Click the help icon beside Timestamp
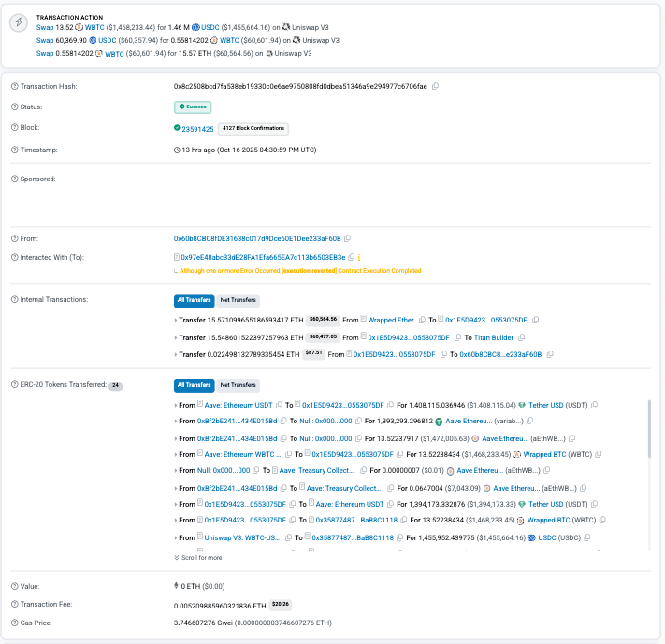The image size is (665, 644). point(14,150)
